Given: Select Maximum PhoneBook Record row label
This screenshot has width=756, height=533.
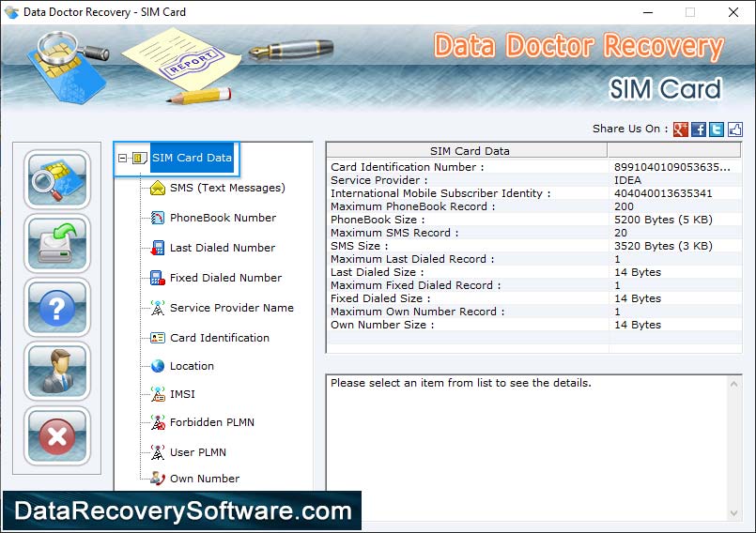Looking at the screenshot, I should pos(412,206).
